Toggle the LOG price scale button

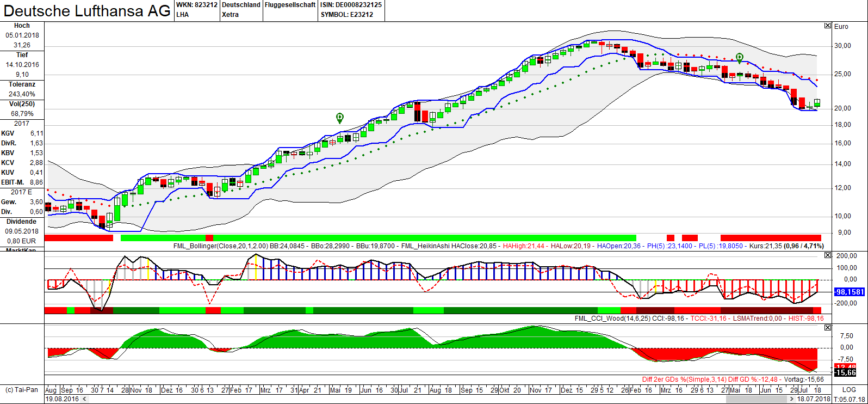tap(849, 390)
